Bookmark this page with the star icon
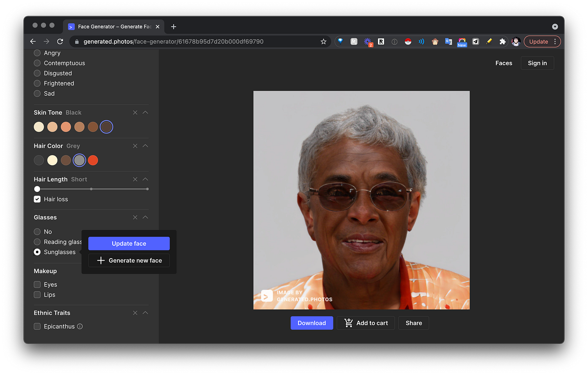This screenshot has width=588, height=375. (x=323, y=42)
